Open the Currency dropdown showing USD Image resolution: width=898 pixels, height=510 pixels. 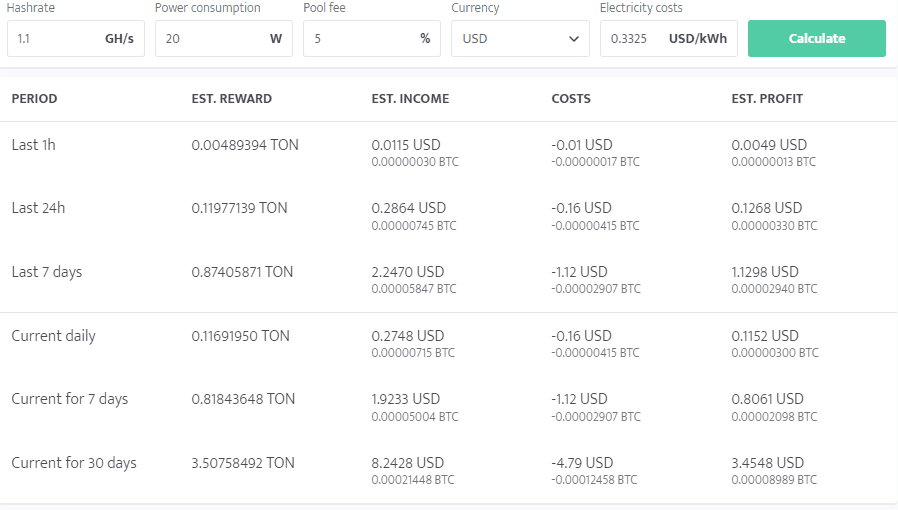point(510,39)
